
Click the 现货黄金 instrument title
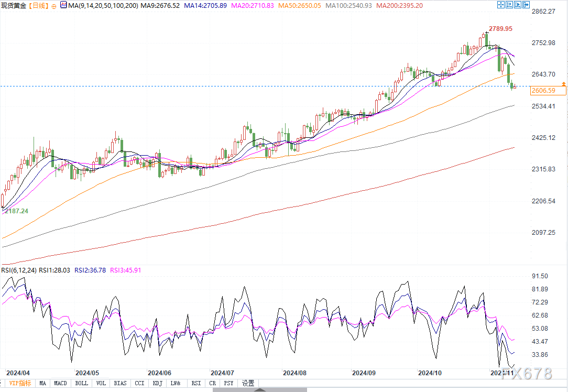click(x=14, y=5)
